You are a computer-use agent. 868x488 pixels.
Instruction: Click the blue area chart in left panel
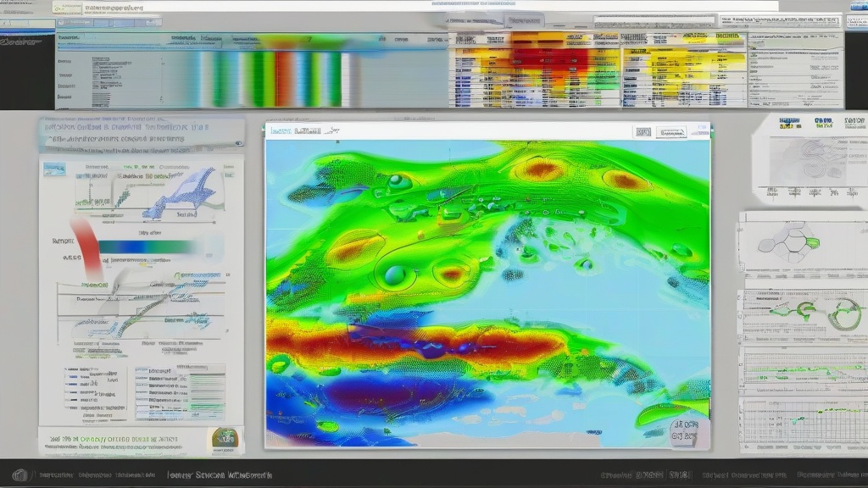click(x=182, y=193)
